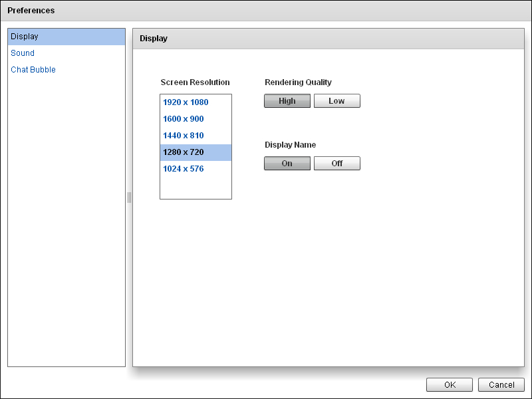
Task: Click the Preferences title bar
Action: pyautogui.click(x=266, y=11)
